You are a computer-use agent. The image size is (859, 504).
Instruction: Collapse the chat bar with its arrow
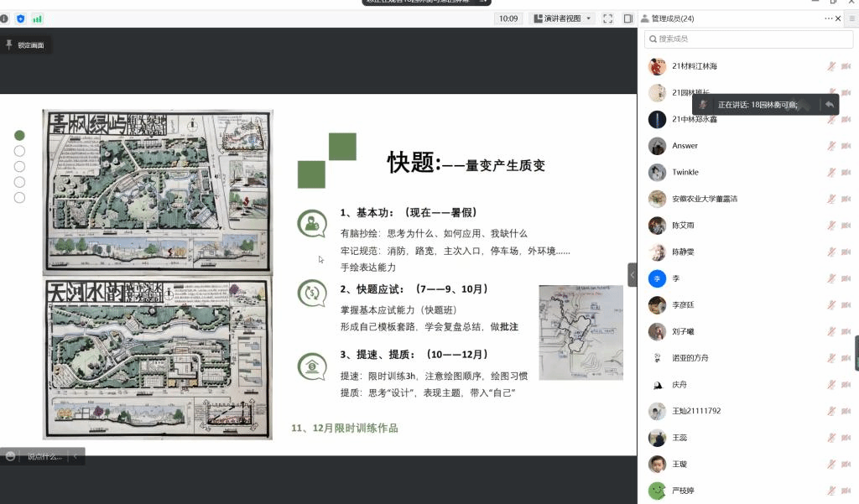[75, 456]
